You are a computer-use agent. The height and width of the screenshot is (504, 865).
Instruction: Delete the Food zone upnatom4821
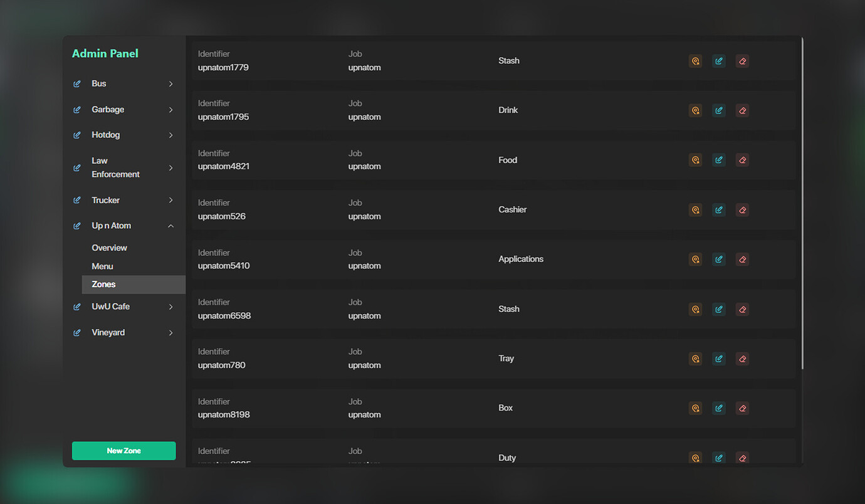click(x=742, y=160)
